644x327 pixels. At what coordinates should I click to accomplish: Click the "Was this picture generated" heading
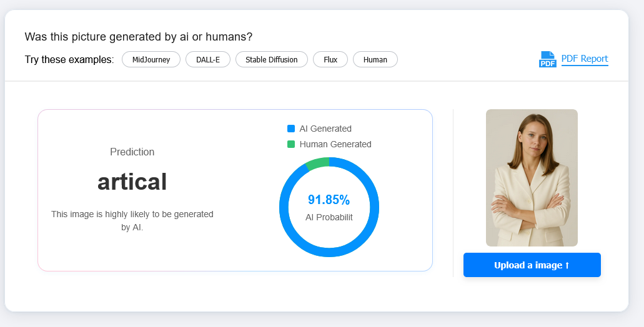pos(138,37)
